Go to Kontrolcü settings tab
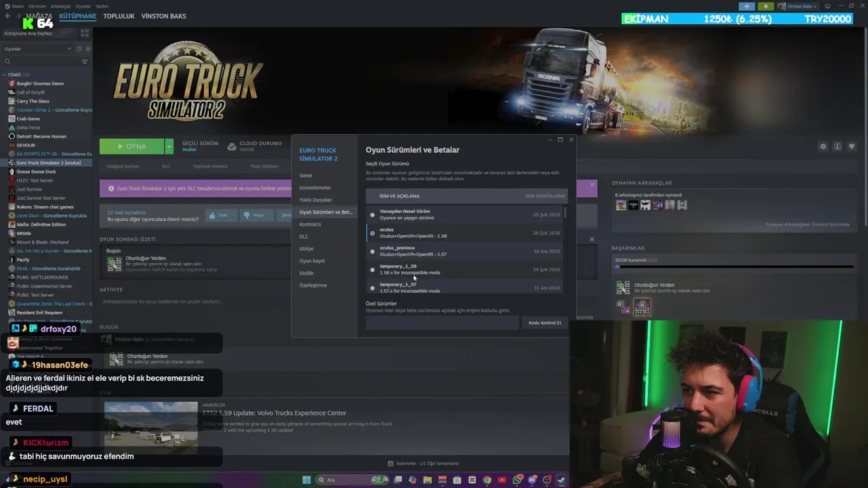 [x=310, y=224]
